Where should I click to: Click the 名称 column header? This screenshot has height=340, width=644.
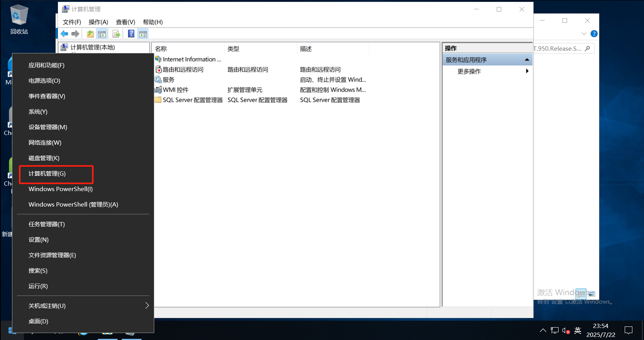pos(188,49)
